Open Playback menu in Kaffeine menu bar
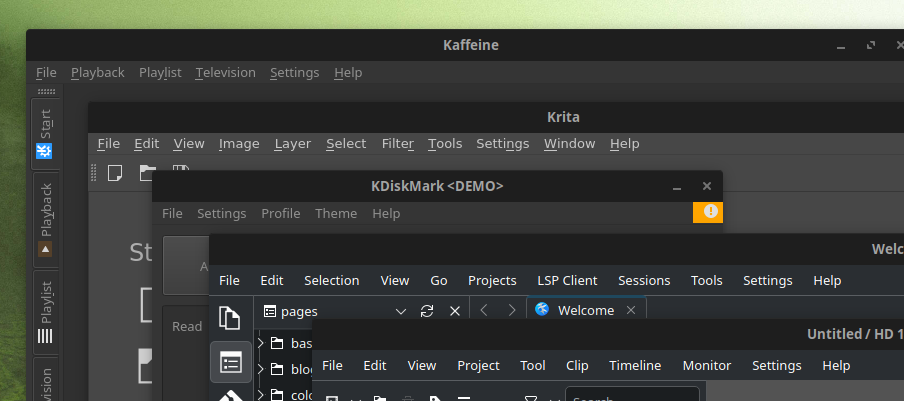This screenshot has height=401, width=904. pyautogui.click(x=97, y=73)
